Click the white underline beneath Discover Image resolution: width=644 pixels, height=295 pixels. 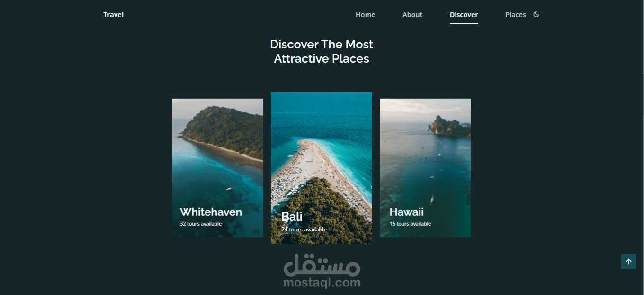click(x=464, y=23)
